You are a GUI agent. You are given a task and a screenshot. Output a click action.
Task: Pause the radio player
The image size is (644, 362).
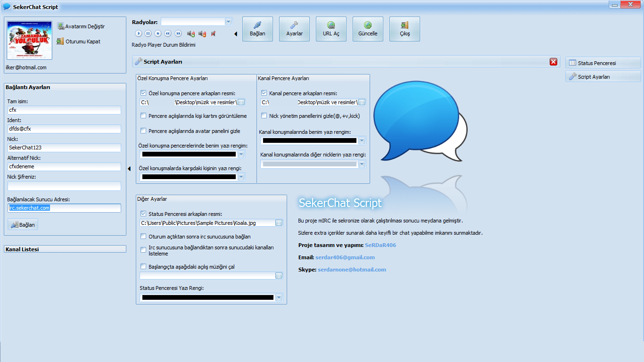(148, 33)
